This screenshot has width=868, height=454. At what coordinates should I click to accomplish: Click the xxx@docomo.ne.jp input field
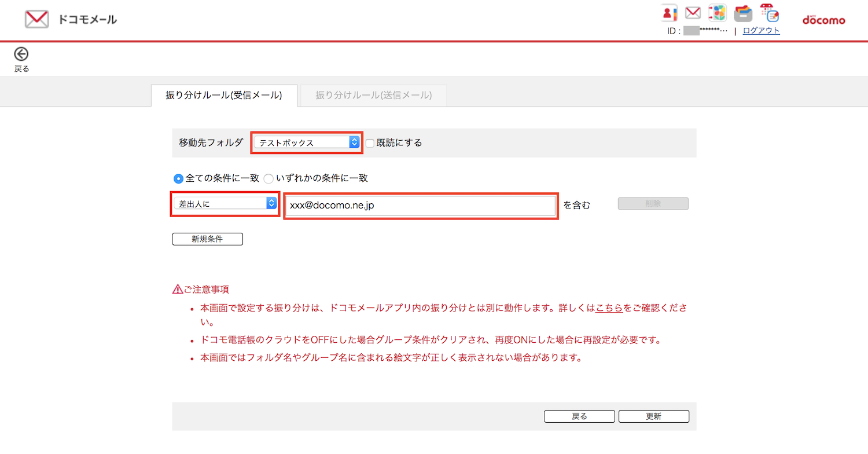(x=421, y=206)
